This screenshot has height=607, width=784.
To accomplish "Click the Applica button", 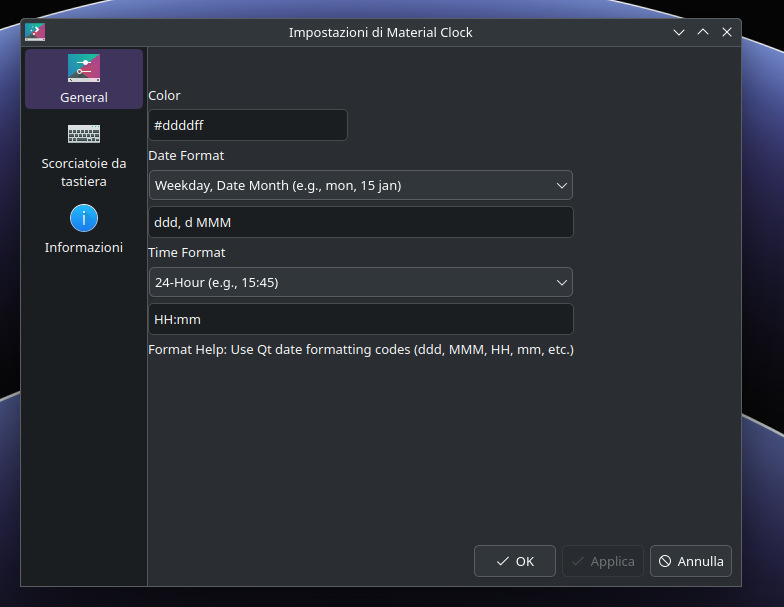I will pos(602,561).
